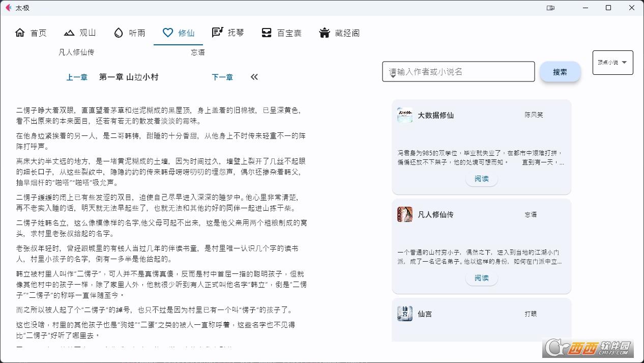Open the 藏经阁 tab
Screen dimensions: 644x363
click(339, 33)
